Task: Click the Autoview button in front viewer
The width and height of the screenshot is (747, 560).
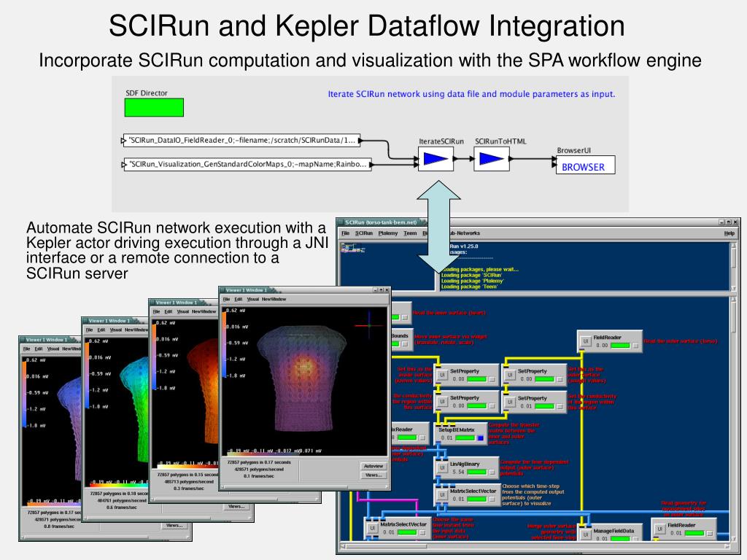Action: (x=373, y=466)
